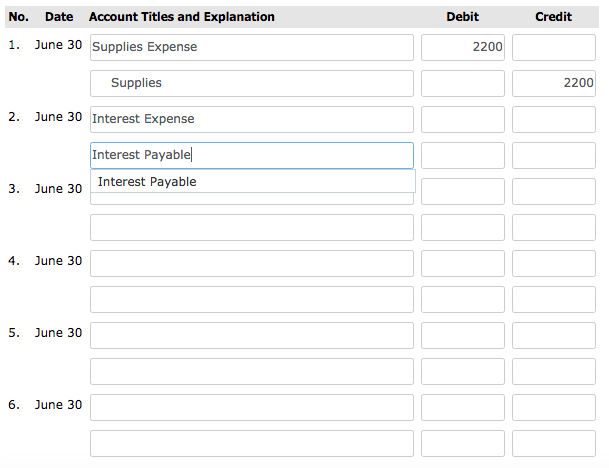
Task: Select the 'Interest Payable' autocomplete suggestion
Action: [148, 182]
